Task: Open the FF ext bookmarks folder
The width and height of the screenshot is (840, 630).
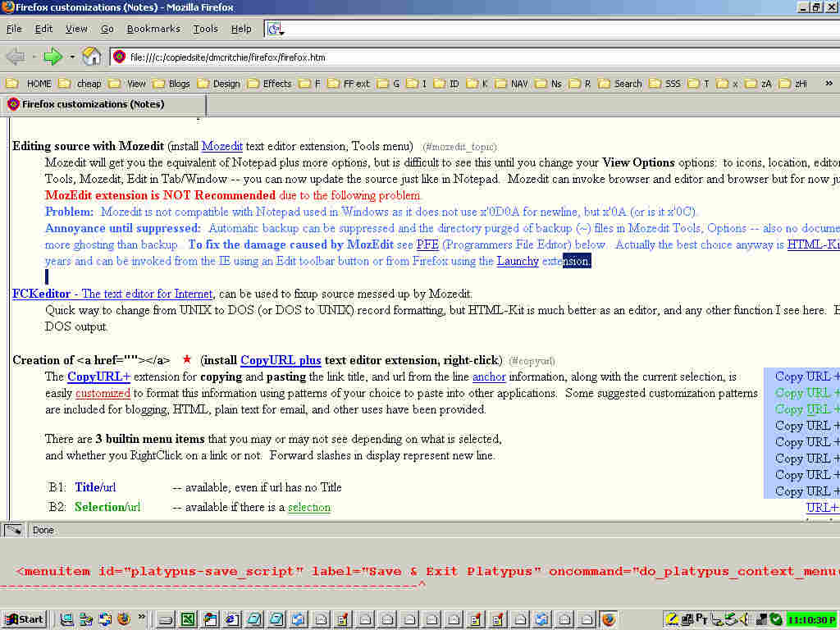Action: click(x=348, y=84)
